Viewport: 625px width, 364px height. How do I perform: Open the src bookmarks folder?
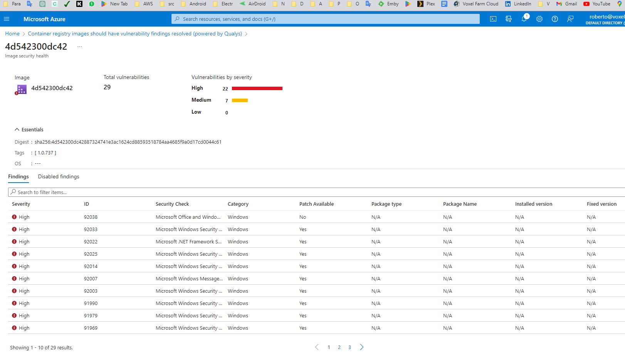[167, 4]
